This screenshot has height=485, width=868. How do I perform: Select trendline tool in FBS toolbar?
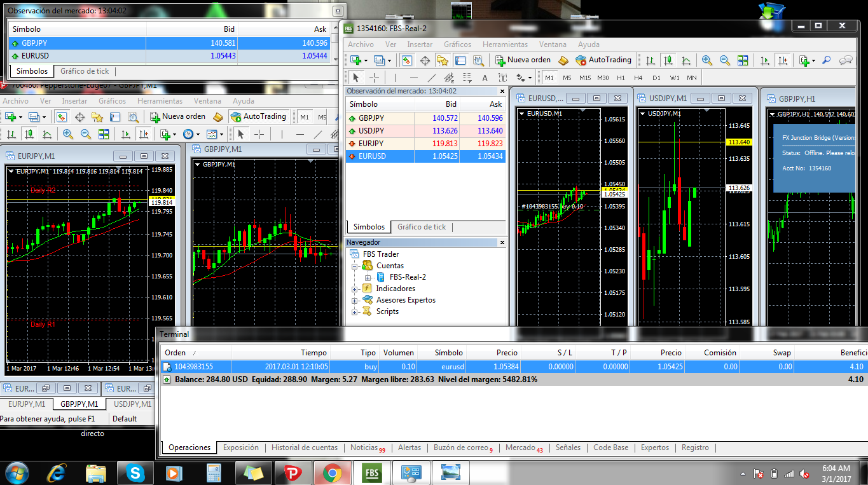[432, 78]
